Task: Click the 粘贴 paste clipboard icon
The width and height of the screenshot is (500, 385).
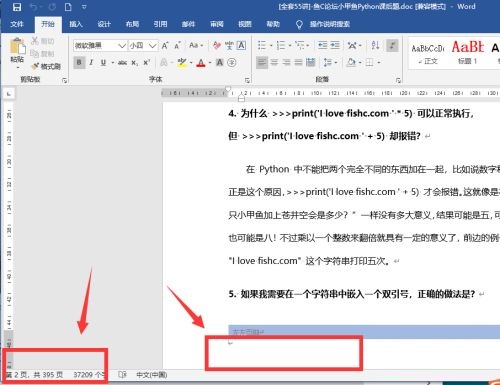Action: [x=17, y=46]
